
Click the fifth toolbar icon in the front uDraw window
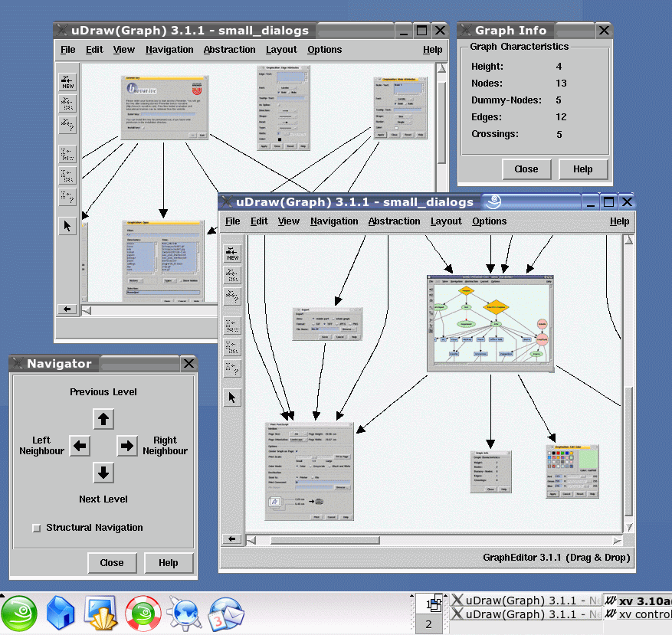tap(232, 347)
